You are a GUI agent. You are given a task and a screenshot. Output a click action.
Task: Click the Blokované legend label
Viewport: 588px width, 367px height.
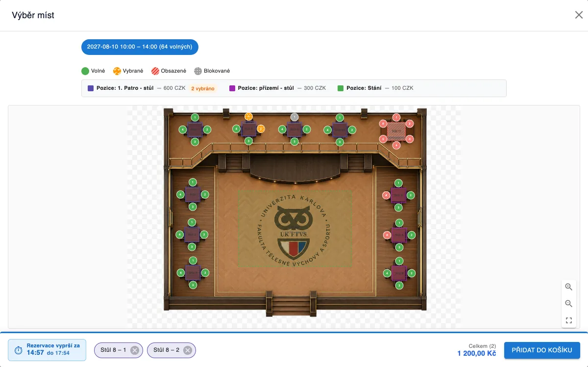217,71
